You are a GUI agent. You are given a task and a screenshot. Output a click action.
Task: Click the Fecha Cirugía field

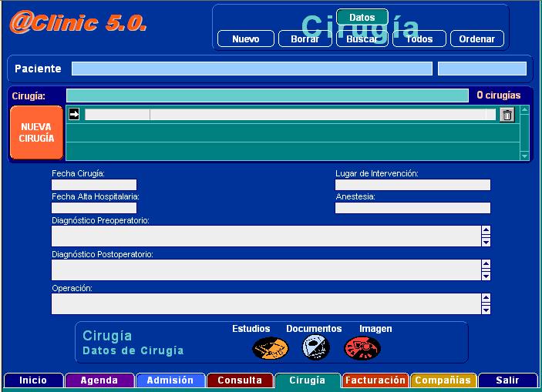pos(94,185)
